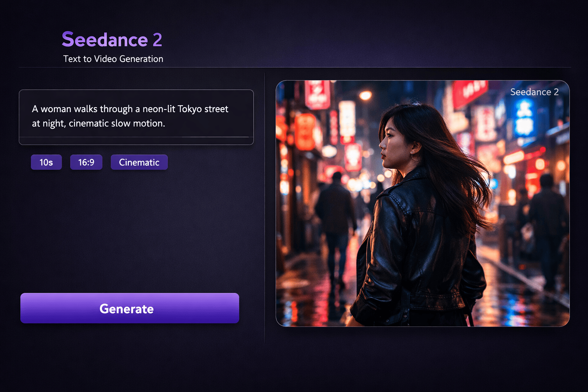Enable the Cinematic style option
Viewport: 588px width, 392px height.
point(139,162)
